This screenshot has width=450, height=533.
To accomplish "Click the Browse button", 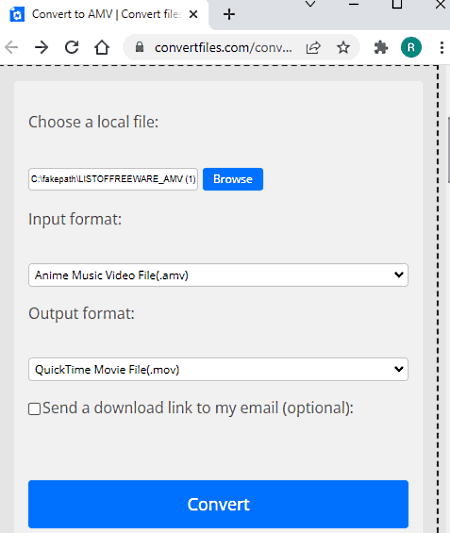I will (x=233, y=179).
